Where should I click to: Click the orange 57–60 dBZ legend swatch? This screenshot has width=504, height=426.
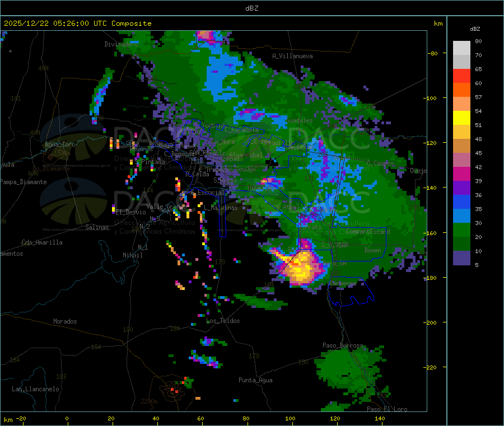pos(461,90)
